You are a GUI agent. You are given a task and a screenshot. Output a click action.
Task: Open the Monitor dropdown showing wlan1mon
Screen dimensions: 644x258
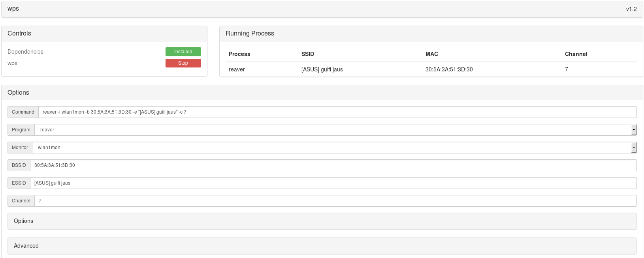click(332, 148)
